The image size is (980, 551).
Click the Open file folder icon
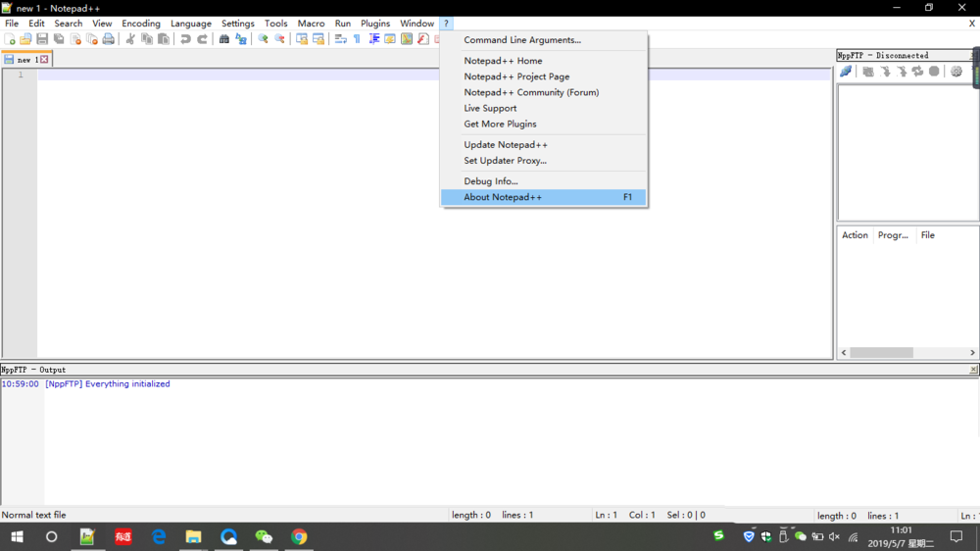pos(25,39)
